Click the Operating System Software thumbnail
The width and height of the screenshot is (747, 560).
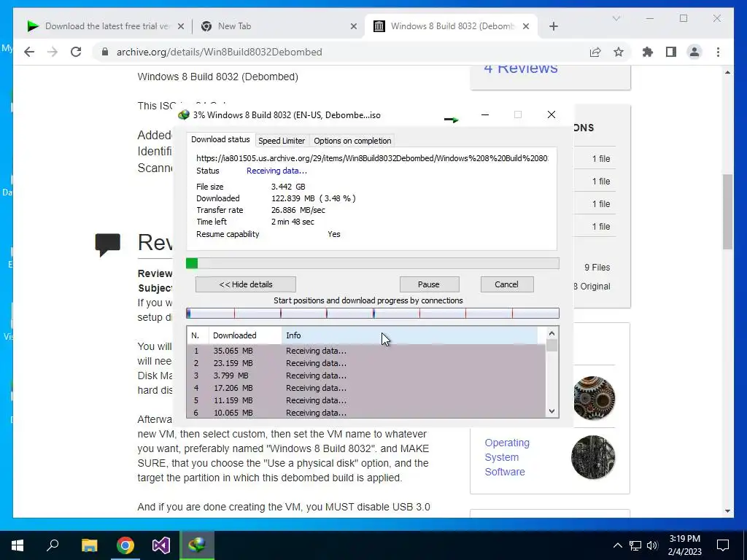(x=593, y=457)
